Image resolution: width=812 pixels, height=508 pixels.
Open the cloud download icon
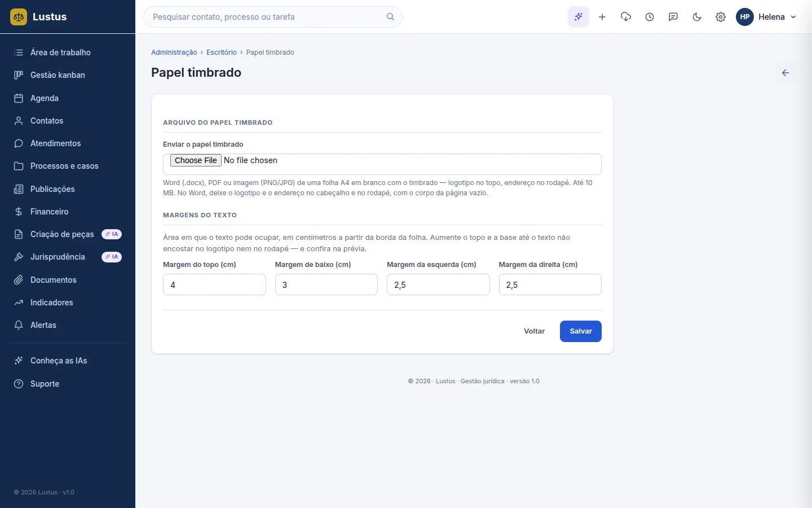[x=626, y=17]
